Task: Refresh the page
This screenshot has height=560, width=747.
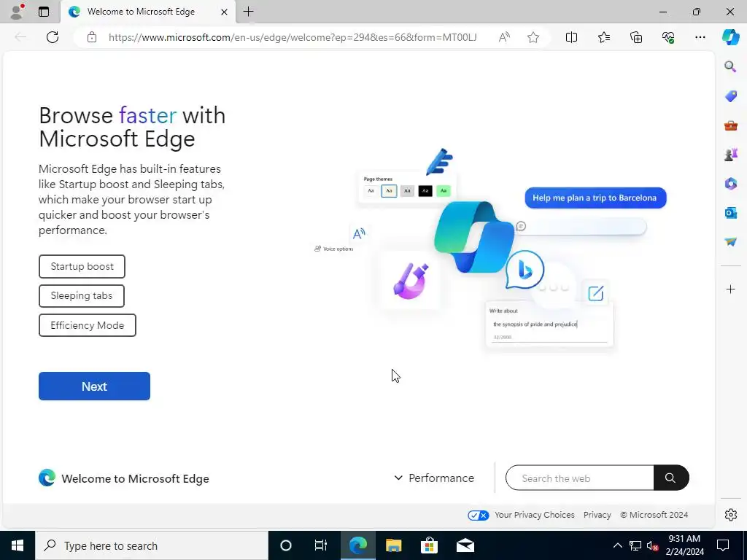Action: click(53, 37)
